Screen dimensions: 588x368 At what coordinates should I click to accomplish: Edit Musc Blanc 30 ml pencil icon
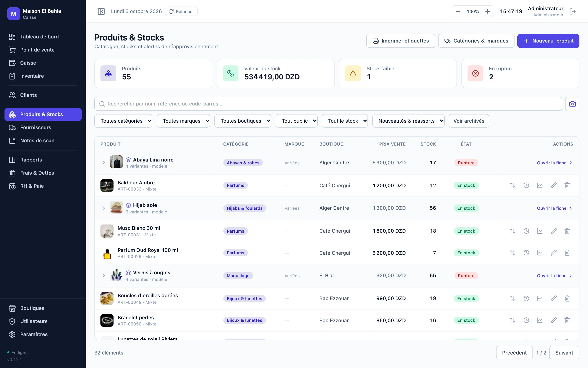pyautogui.click(x=553, y=231)
